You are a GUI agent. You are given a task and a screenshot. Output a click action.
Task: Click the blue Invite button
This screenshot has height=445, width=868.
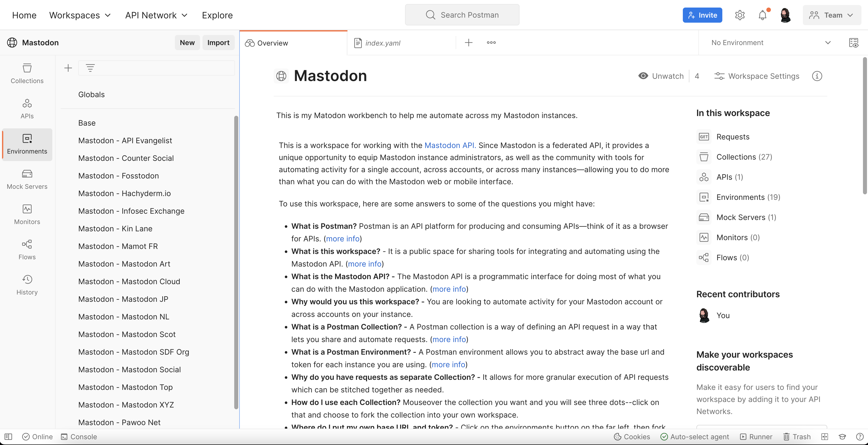[x=702, y=15]
